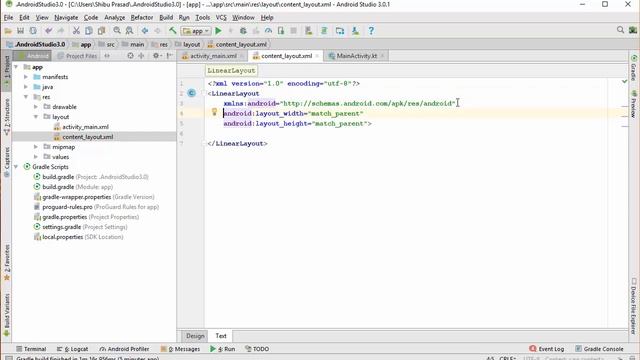The height and width of the screenshot is (360, 640).
Task: Click the Project Structure icon
Action: point(340,31)
